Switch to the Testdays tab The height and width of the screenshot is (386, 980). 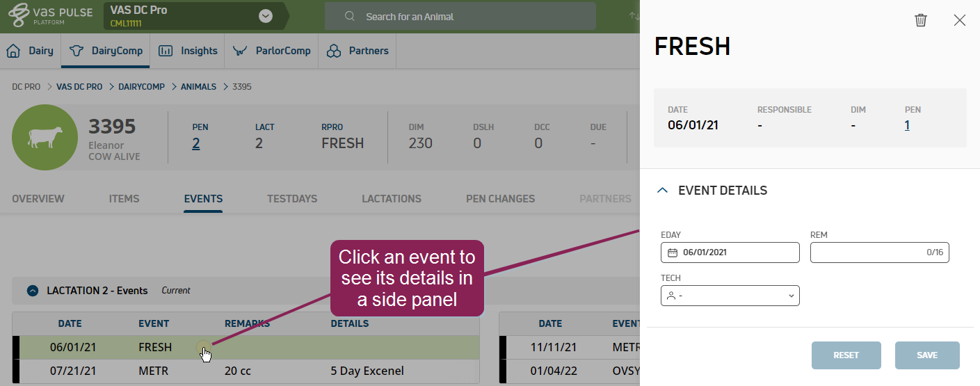tap(292, 199)
